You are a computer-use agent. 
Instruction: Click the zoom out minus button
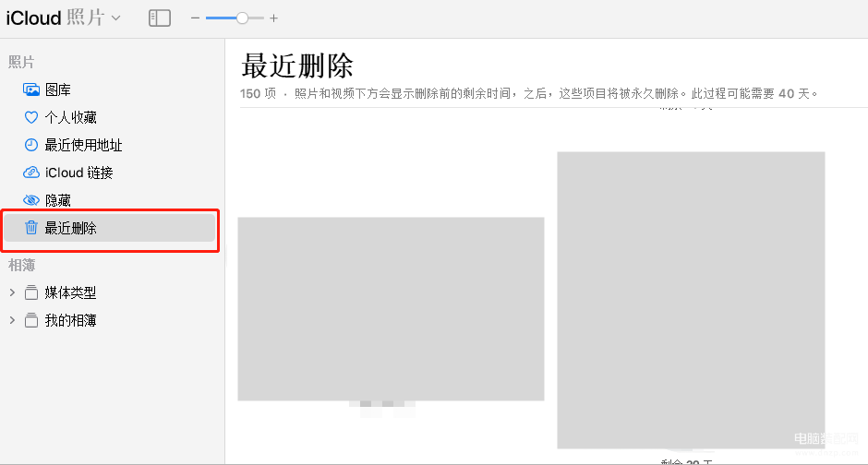pos(195,18)
